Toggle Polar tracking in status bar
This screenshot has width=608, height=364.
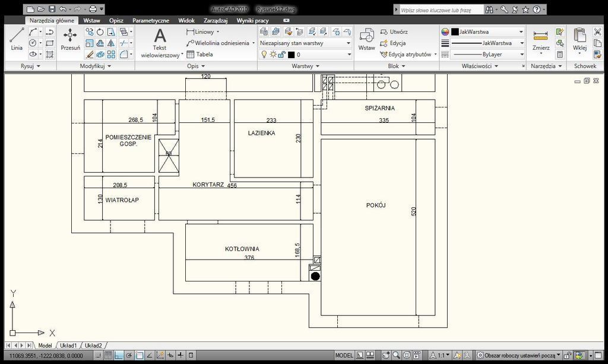coord(129,354)
